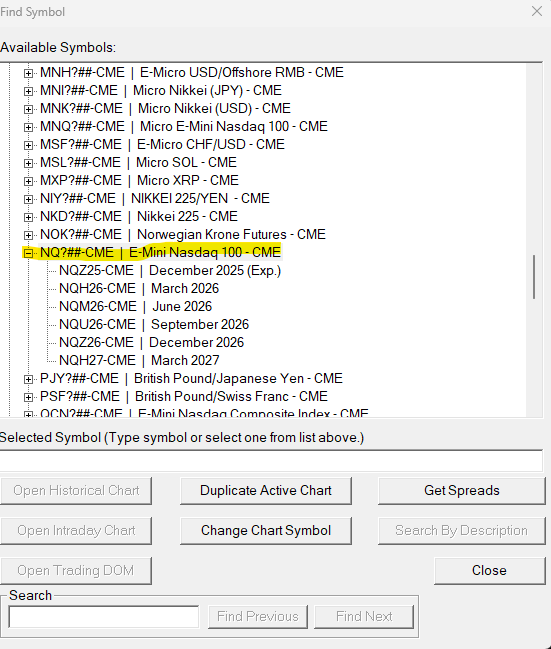Viewport: 551px width, 649px height.
Task: Expand the MNK?##-CME Micro Nikkei (USD) node
Action: pyautogui.click(x=28, y=109)
